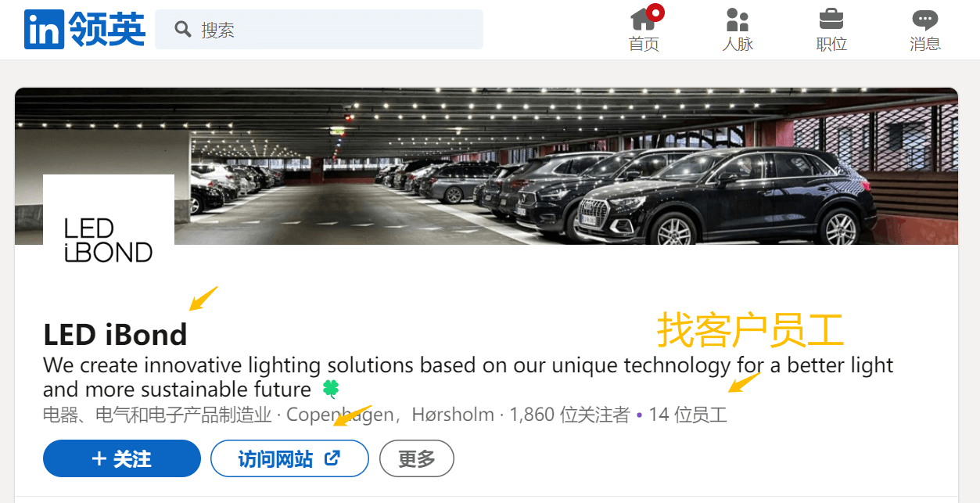The image size is (980, 503).
Task: Click the red notification badge on 首页
Action: pyautogui.click(x=655, y=12)
